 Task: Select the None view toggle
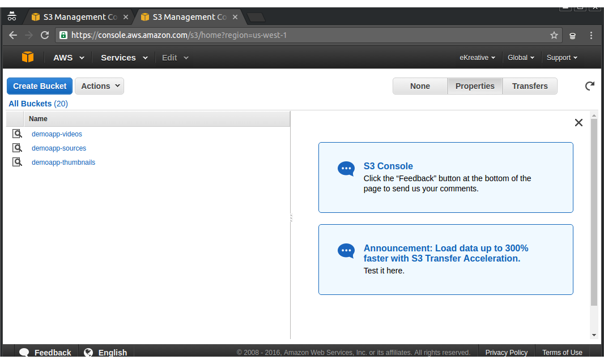(x=420, y=86)
